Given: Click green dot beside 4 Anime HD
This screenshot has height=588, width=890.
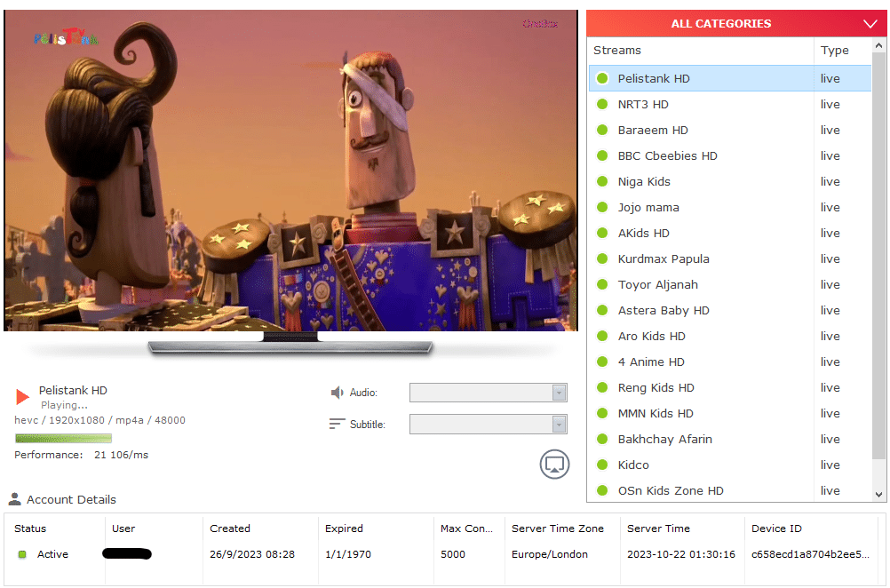Looking at the screenshot, I should click(x=602, y=362).
